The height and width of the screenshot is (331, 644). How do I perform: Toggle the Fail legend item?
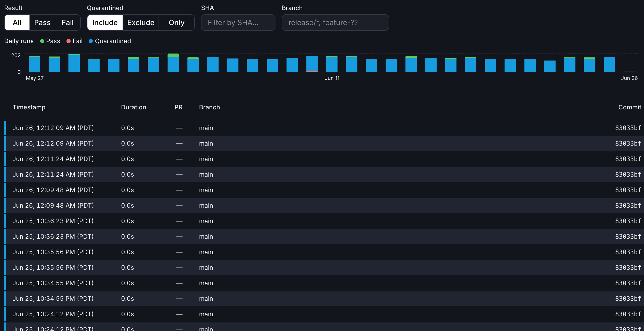point(74,41)
